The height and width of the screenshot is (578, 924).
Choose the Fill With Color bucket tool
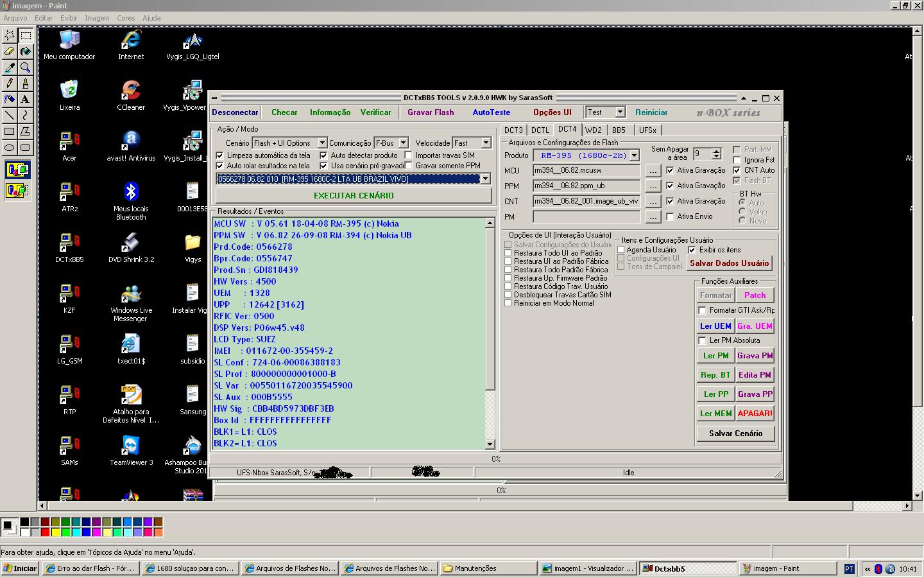pos(25,51)
